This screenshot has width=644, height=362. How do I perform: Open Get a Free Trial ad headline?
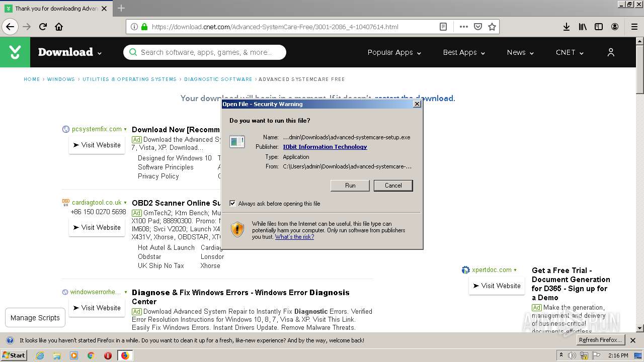tap(571, 284)
